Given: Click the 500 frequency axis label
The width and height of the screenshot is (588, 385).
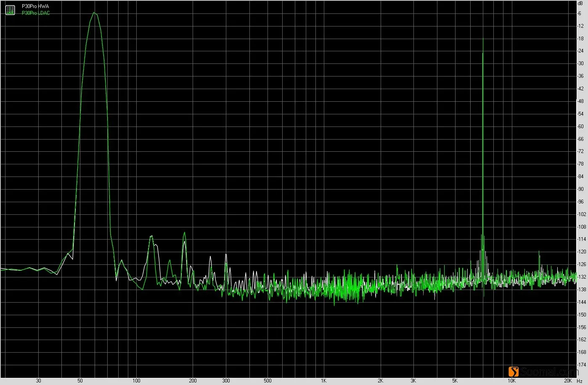Looking at the screenshot, I should click(x=268, y=381).
